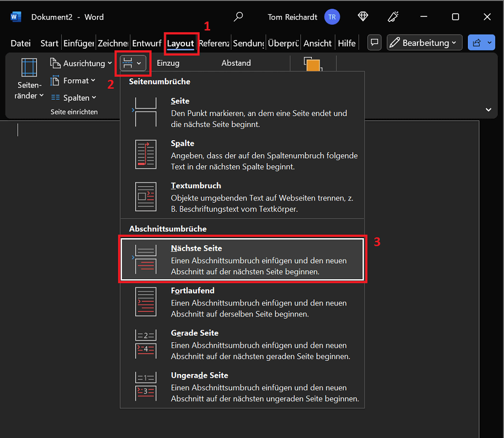The height and width of the screenshot is (438, 504).
Task: Open the Hilfe tab
Action: click(346, 43)
